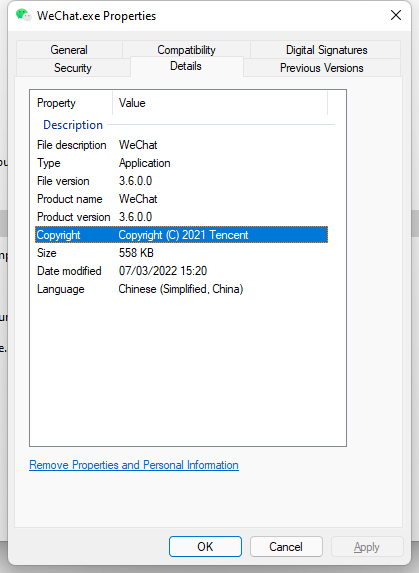The image size is (419, 573).
Task: Select the Details tab
Action: click(x=186, y=66)
